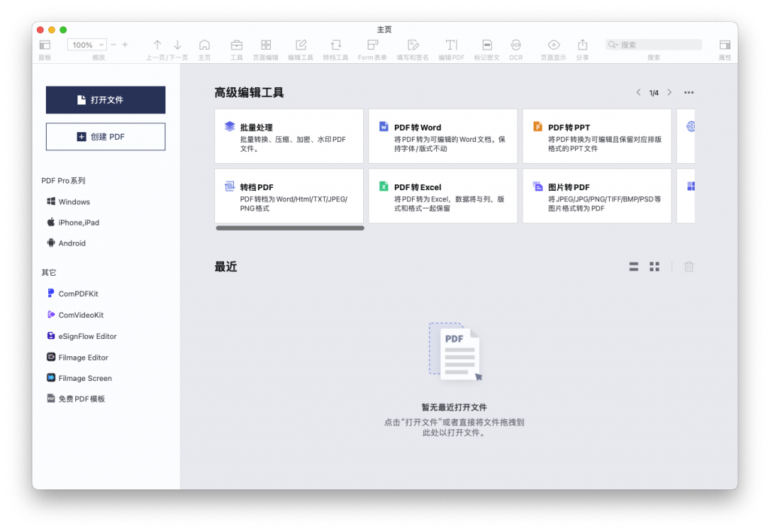Viewport: 770px width, 532px height.
Task: Click the share (分享) toolbar icon
Action: click(583, 44)
